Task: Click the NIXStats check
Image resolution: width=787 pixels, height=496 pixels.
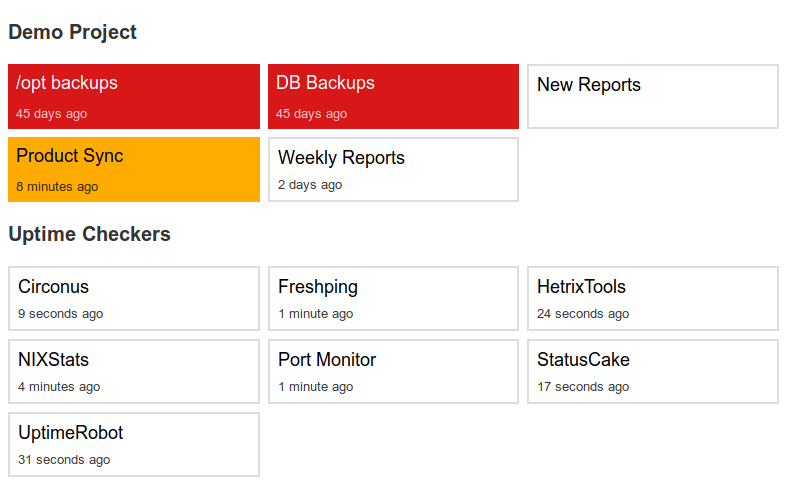Action: (x=133, y=371)
